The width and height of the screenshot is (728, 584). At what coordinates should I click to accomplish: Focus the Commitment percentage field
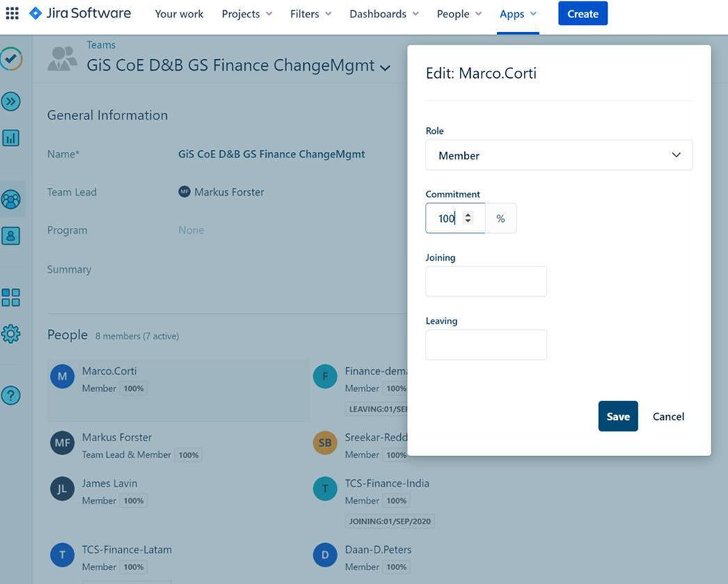tap(455, 218)
